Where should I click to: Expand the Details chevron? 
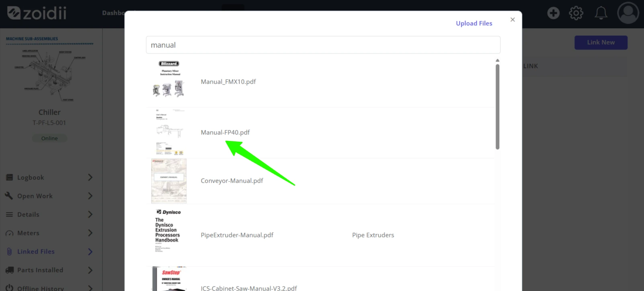90,215
